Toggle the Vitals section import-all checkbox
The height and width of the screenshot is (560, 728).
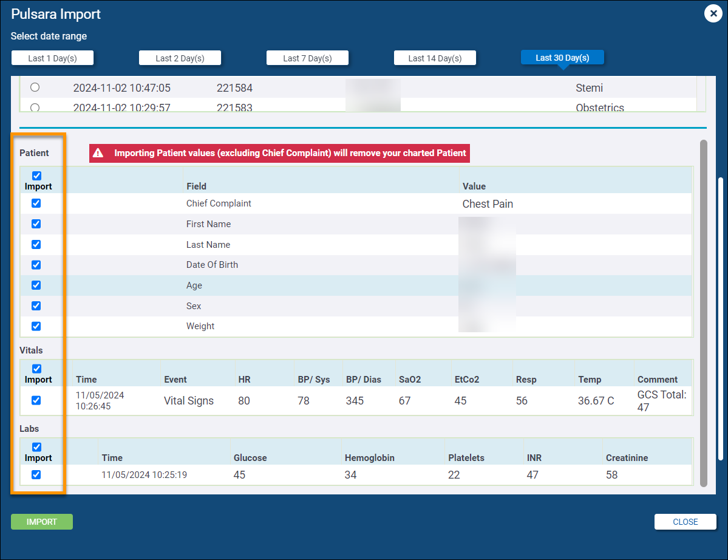coord(36,369)
